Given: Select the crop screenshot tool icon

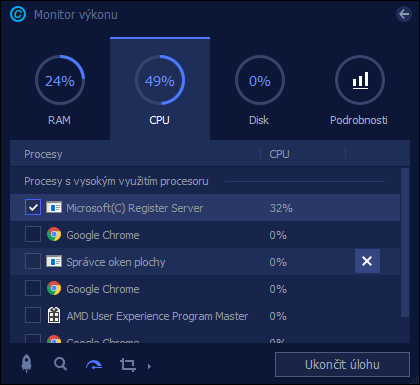Looking at the screenshot, I should (x=128, y=365).
